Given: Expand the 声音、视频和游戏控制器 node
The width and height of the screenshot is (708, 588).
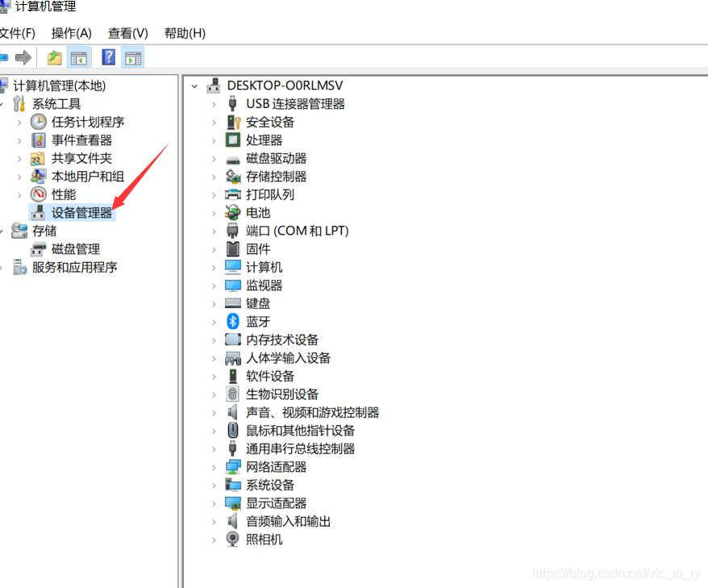Looking at the screenshot, I should click(214, 412).
